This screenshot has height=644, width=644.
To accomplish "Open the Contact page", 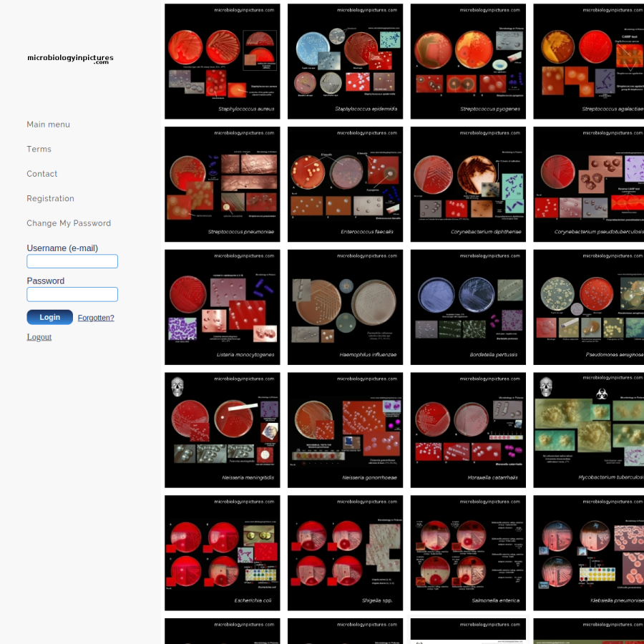I will click(x=42, y=174).
